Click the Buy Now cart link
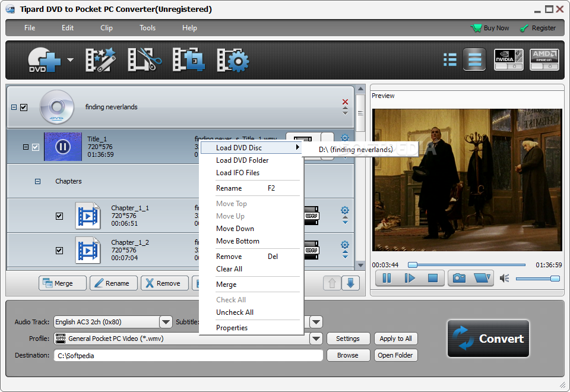The image size is (570, 392). pyautogui.click(x=490, y=28)
